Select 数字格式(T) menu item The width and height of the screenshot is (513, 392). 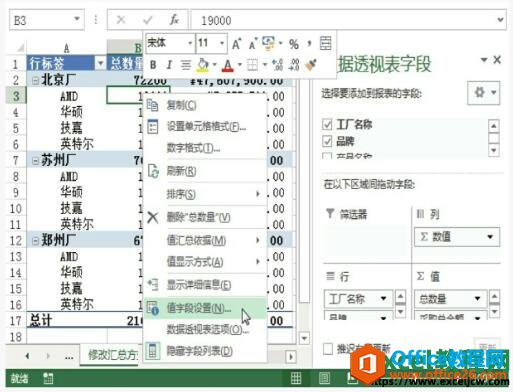(205, 148)
